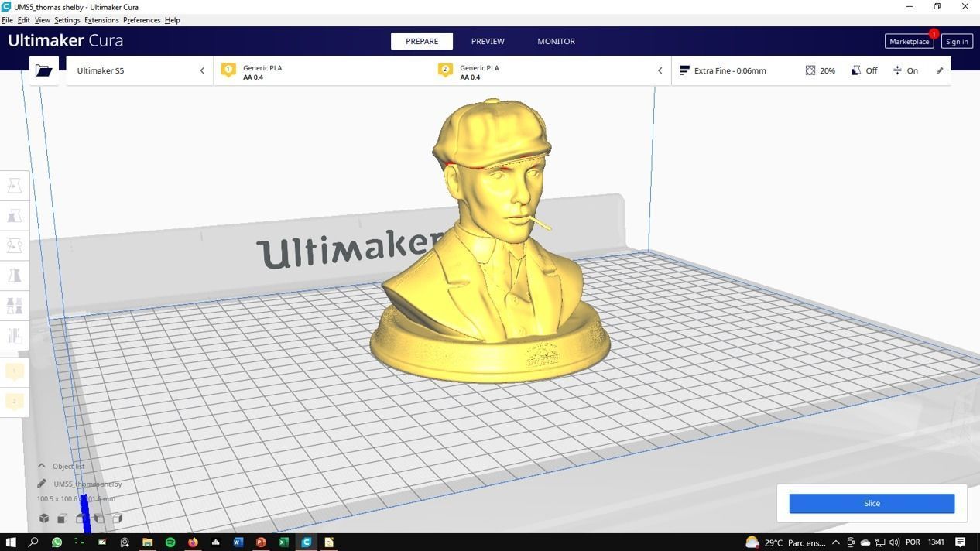980x551 pixels.
Task: Click the weather widget 29°C
Action: (x=785, y=542)
